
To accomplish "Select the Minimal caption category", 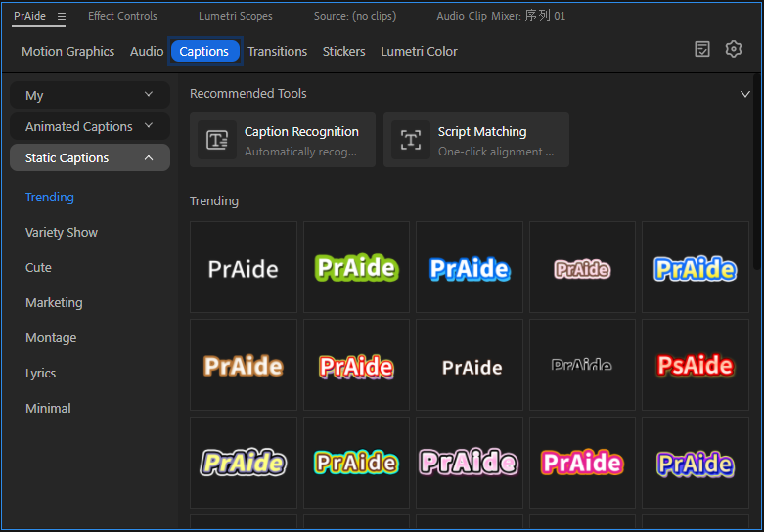I will pos(48,408).
